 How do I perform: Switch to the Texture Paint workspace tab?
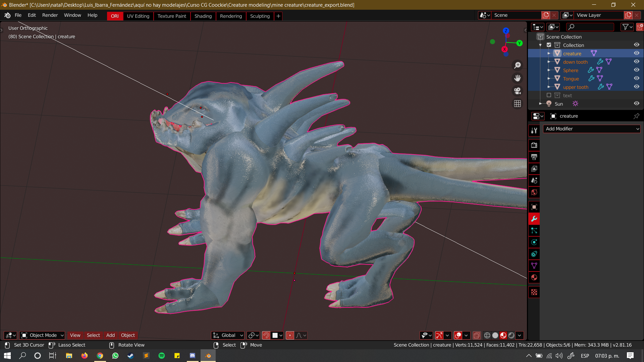[172, 16]
